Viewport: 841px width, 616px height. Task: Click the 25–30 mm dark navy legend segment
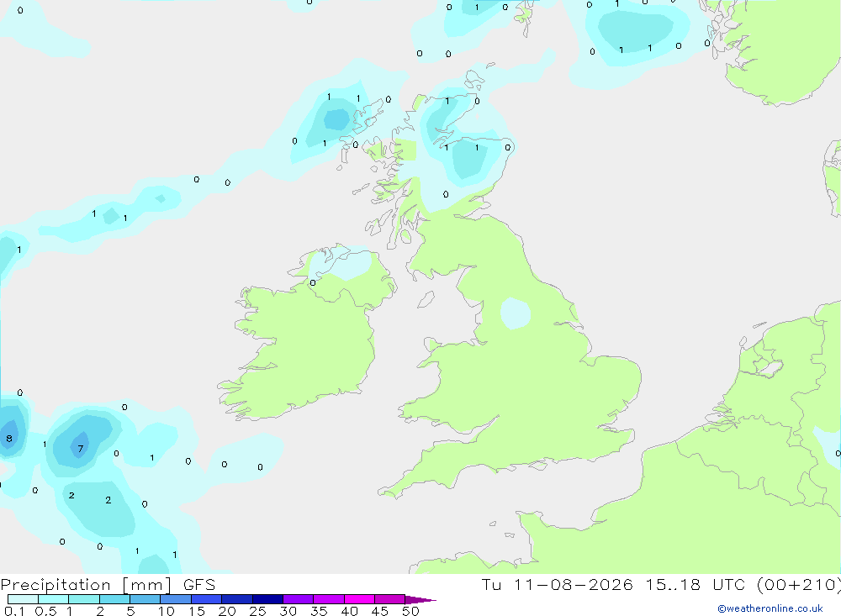click(267, 599)
